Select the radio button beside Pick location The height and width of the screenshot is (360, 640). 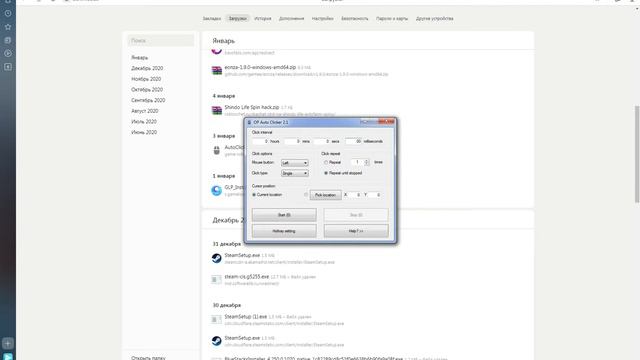[x=306, y=195]
